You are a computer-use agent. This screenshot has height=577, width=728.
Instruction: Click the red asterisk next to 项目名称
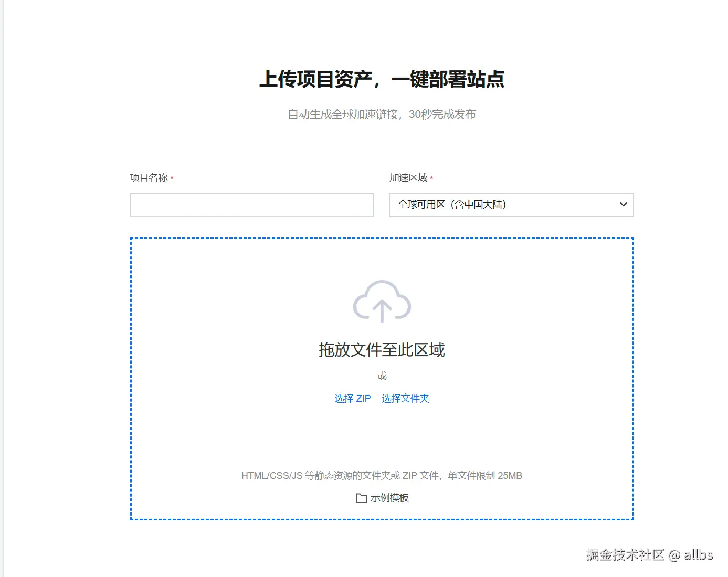[x=172, y=178]
